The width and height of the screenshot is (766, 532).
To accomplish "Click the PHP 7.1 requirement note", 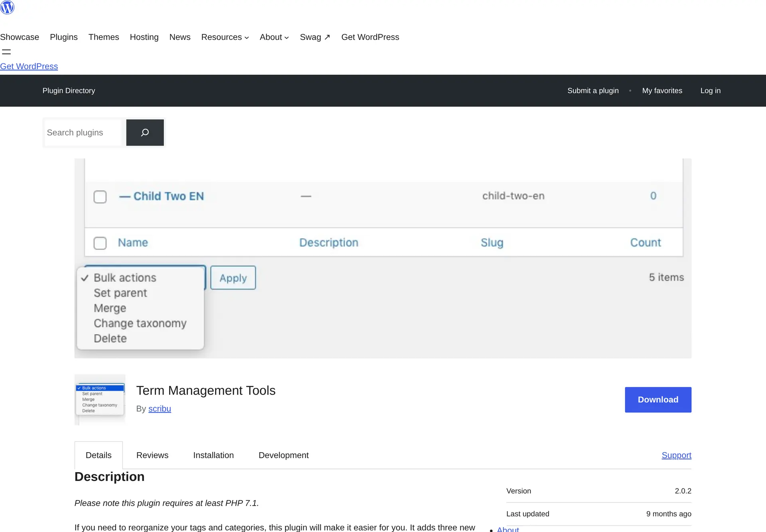I will [167, 503].
